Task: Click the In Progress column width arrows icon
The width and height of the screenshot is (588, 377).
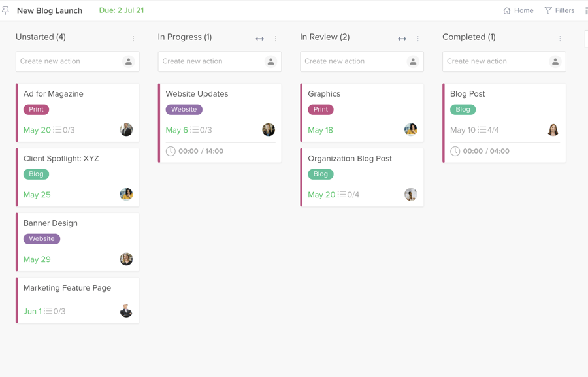Action: [260, 39]
